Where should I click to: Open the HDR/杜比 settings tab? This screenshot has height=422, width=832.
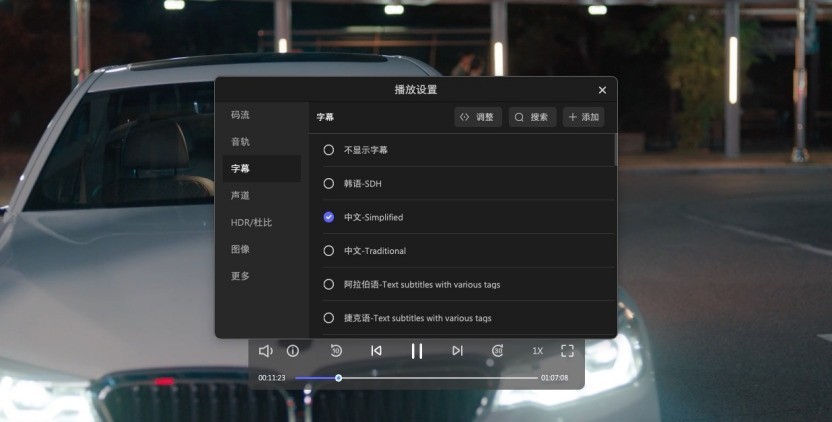[x=262, y=222]
